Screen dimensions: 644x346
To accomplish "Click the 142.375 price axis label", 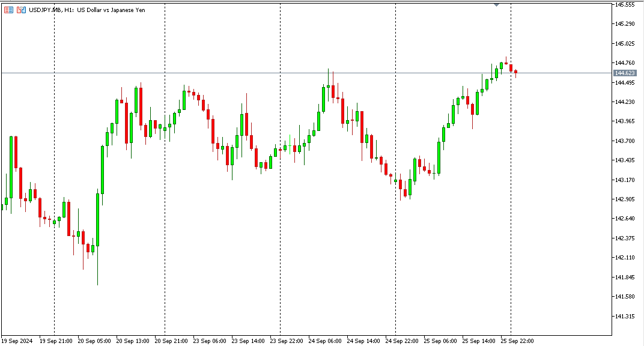I will [625, 238].
